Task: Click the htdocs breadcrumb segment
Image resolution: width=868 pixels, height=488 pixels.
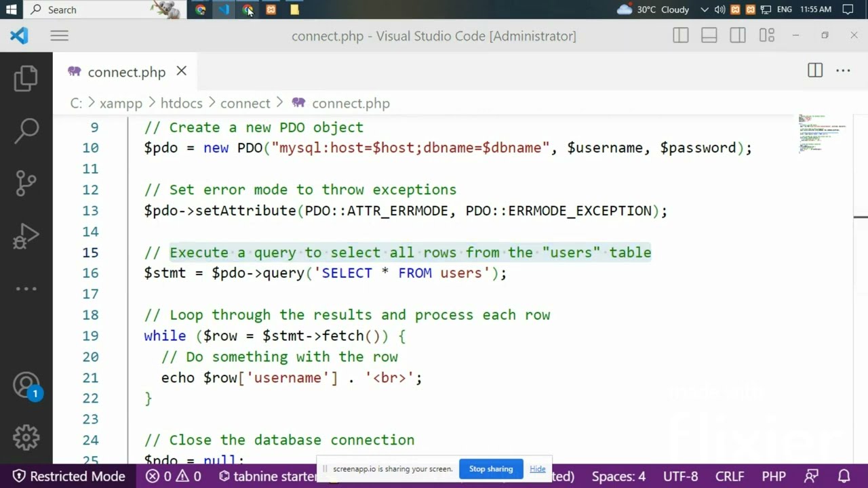Action: 181,103
